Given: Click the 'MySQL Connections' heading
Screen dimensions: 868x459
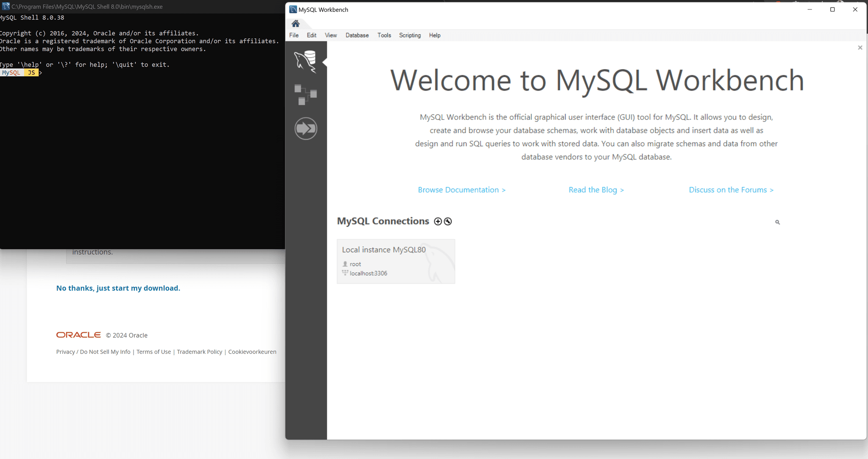Looking at the screenshot, I should point(383,221).
